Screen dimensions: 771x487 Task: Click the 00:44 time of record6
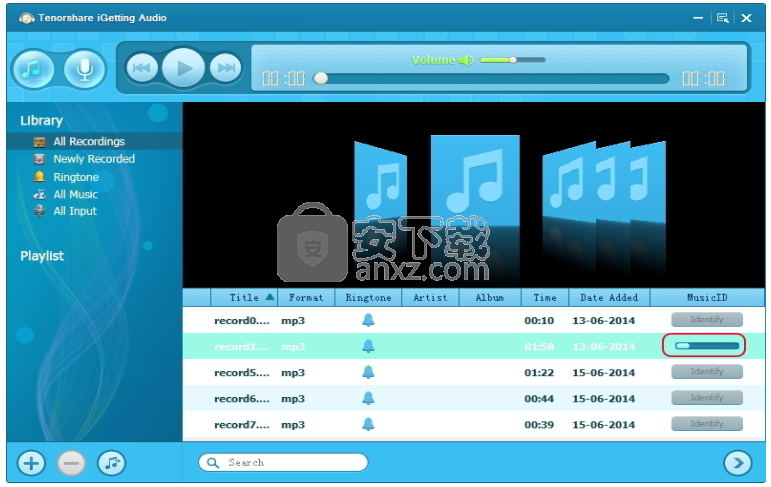pyautogui.click(x=539, y=399)
